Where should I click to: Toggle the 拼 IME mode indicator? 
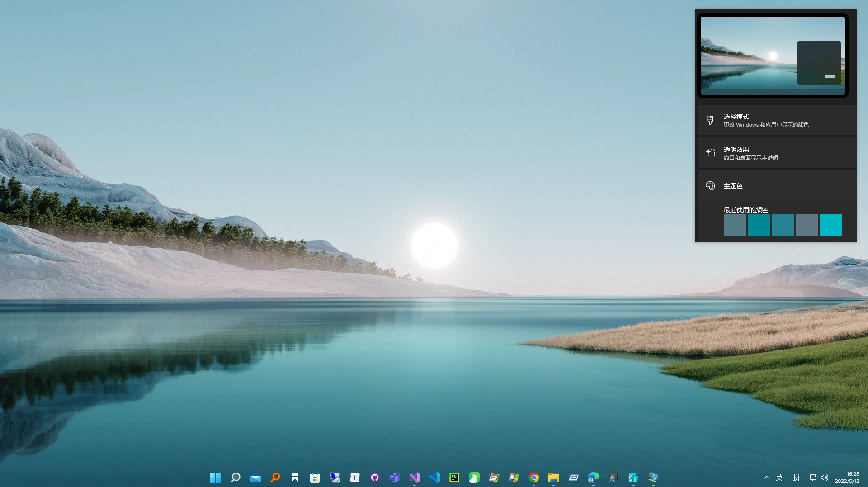[797, 478]
